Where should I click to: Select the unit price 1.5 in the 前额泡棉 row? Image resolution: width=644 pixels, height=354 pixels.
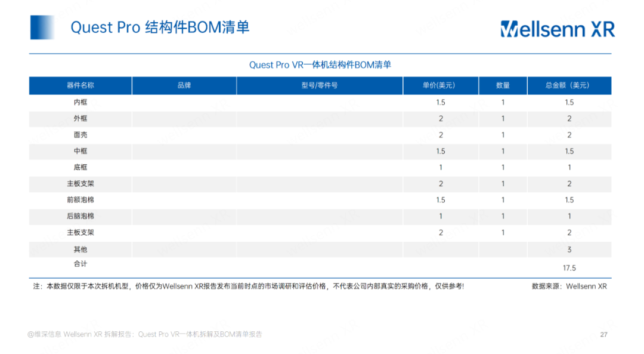pyautogui.click(x=441, y=200)
